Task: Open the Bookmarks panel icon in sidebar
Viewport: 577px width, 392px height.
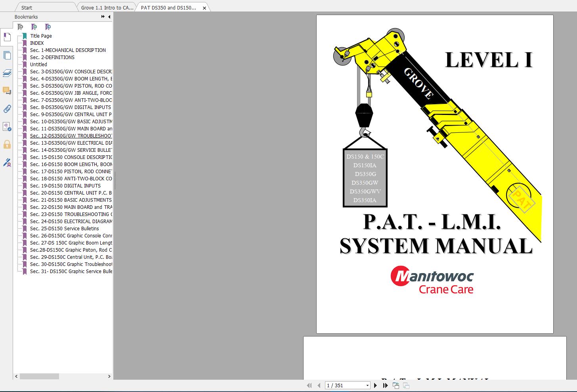Action: (x=7, y=37)
